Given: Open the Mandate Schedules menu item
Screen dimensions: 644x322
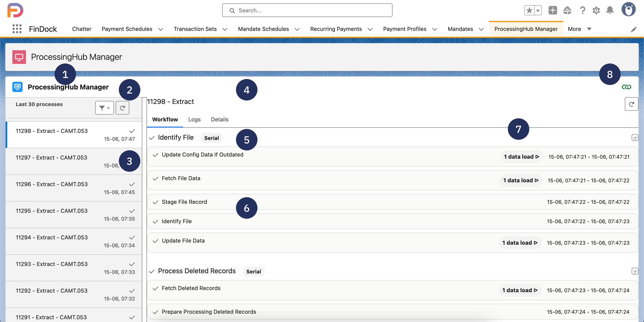Looking at the screenshot, I should click(263, 29).
